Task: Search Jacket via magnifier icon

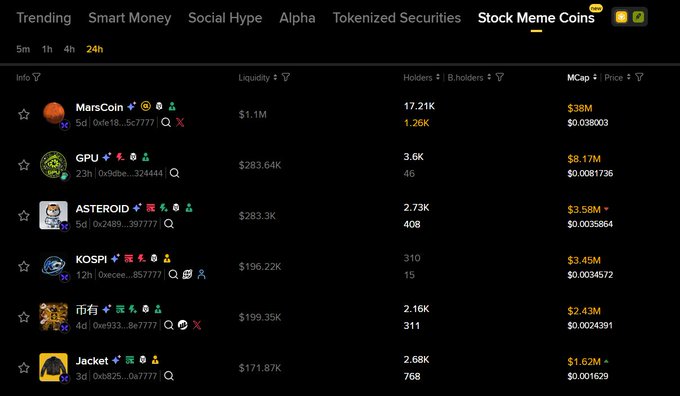Action: pyautogui.click(x=169, y=376)
